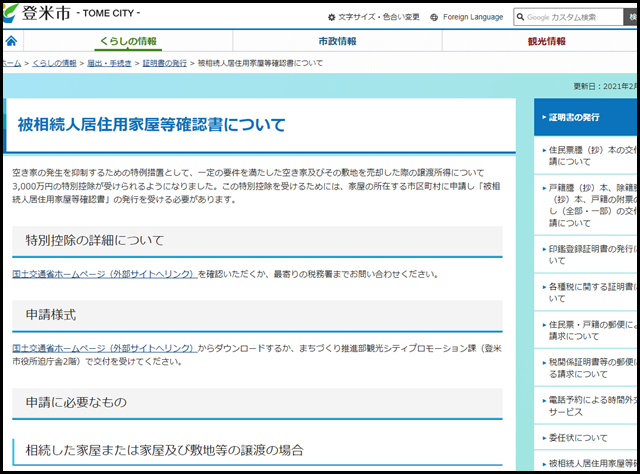This screenshot has height=474, width=640.
Task: Open sidebar item 電話予約による時間外サービス
Action: [587, 406]
